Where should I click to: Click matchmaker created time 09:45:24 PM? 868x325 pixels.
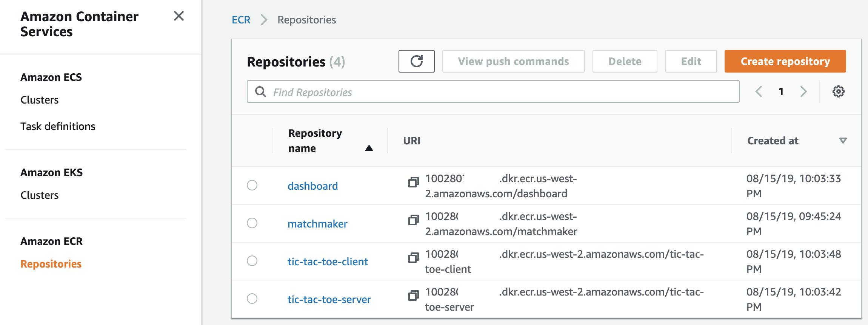[794, 224]
